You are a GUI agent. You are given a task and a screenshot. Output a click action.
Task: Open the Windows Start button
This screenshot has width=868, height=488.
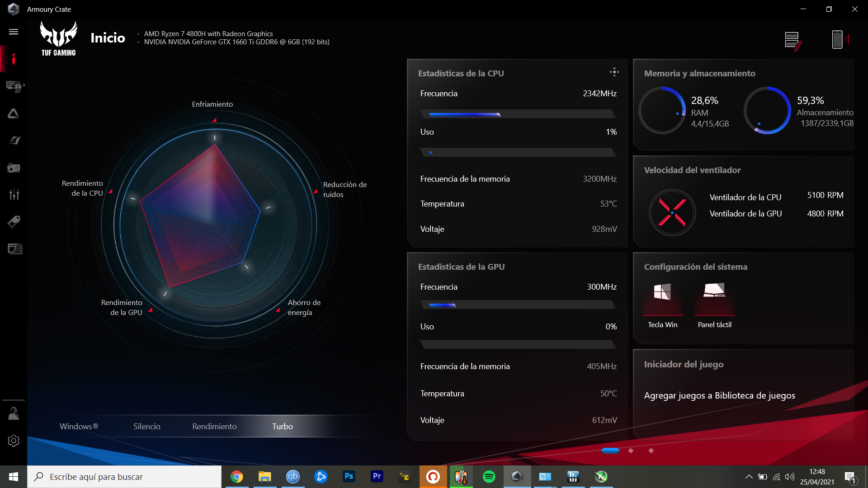click(14, 477)
